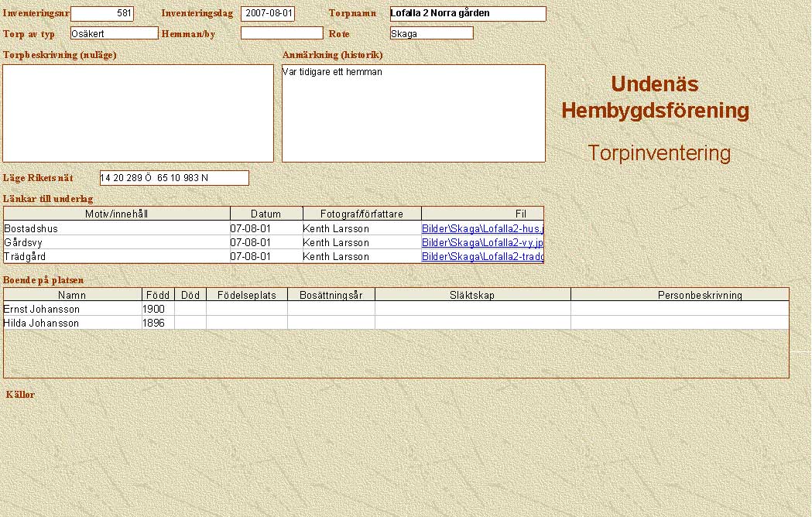Viewport: 812px width, 517px height.
Task: Select the Hilda Johansson name cell
Action: point(72,324)
